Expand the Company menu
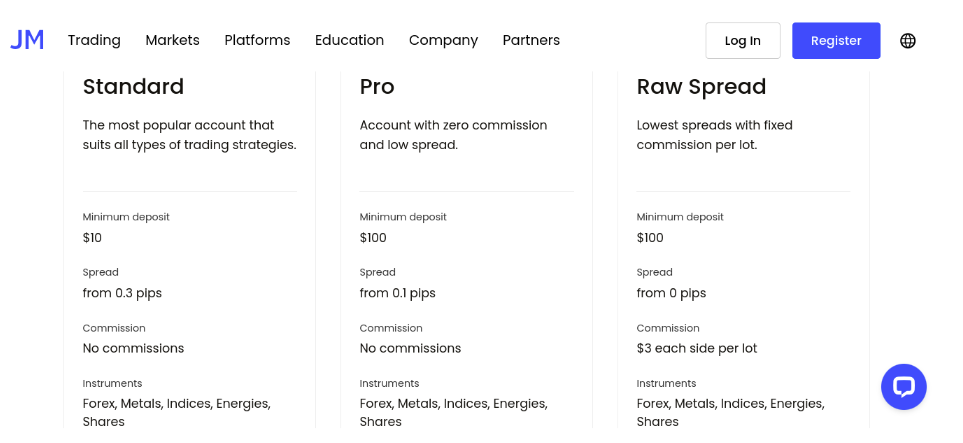The image size is (963, 443). (x=443, y=40)
